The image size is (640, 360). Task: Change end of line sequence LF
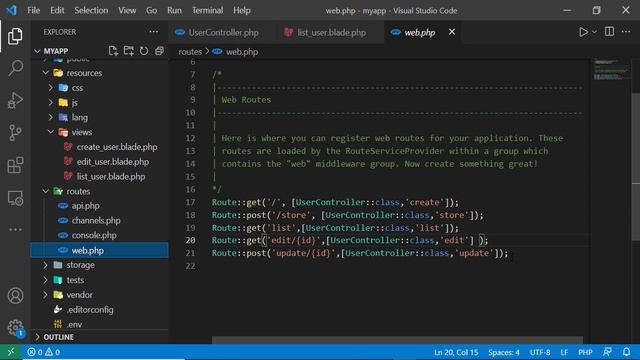pyautogui.click(x=564, y=352)
